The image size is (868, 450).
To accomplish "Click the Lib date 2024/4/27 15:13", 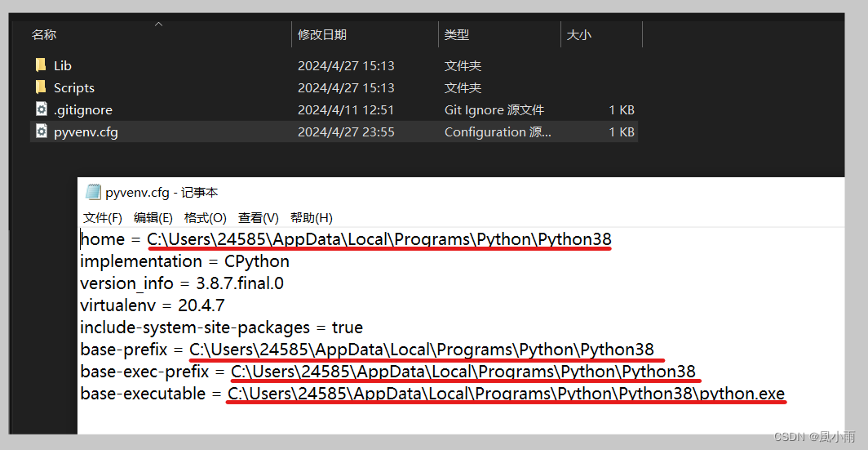I will (346, 65).
